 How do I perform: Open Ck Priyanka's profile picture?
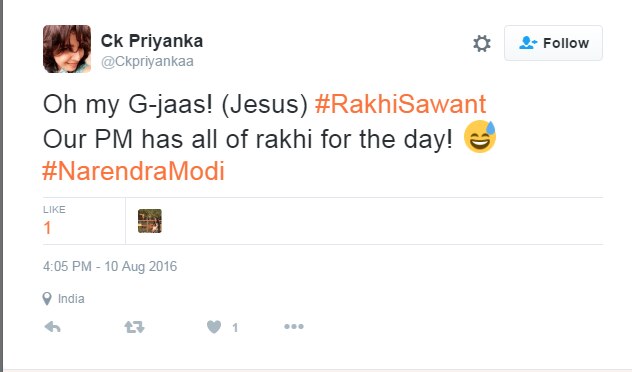(x=67, y=49)
